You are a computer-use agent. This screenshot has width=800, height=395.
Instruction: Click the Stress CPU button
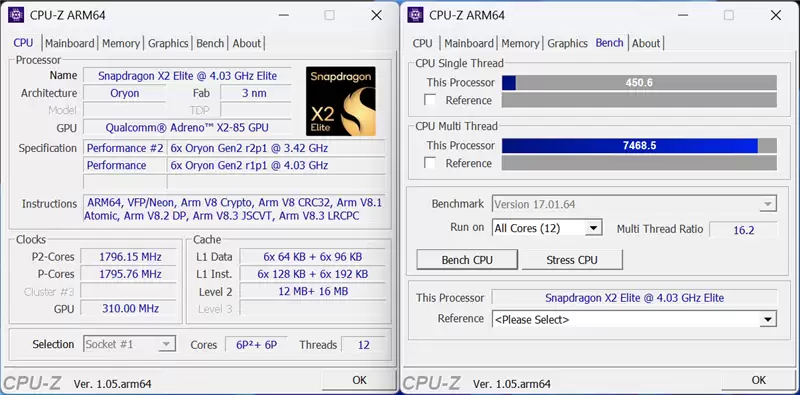(572, 260)
